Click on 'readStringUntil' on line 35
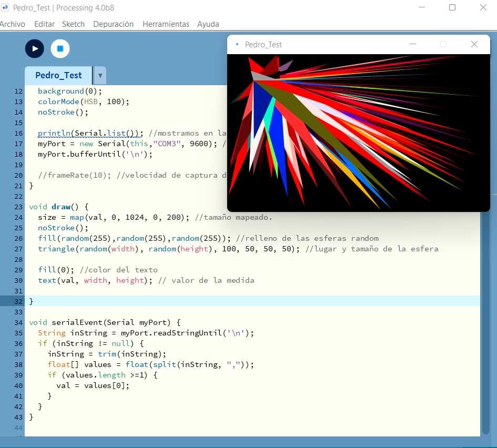Image resolution: width=497 pixels, height=448 pixels. [187, 333]
